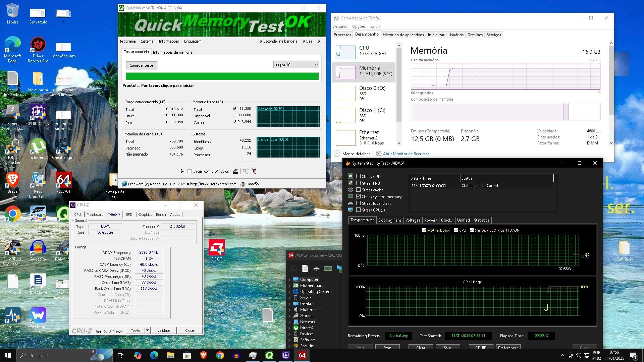Open Driver Booster Pro desktop icon
This screenshot has height=362, width=644.
[38, 50]
